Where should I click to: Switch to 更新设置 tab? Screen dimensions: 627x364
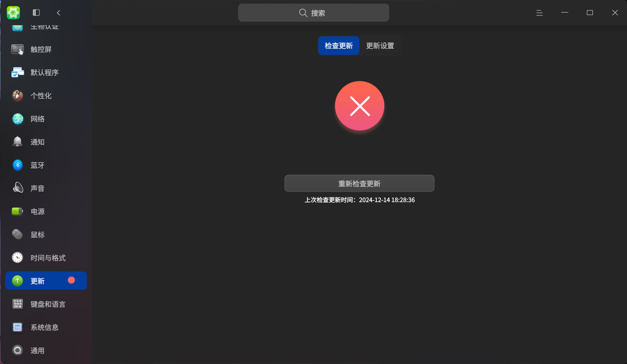pyautogui.click(x=380, y=46)
